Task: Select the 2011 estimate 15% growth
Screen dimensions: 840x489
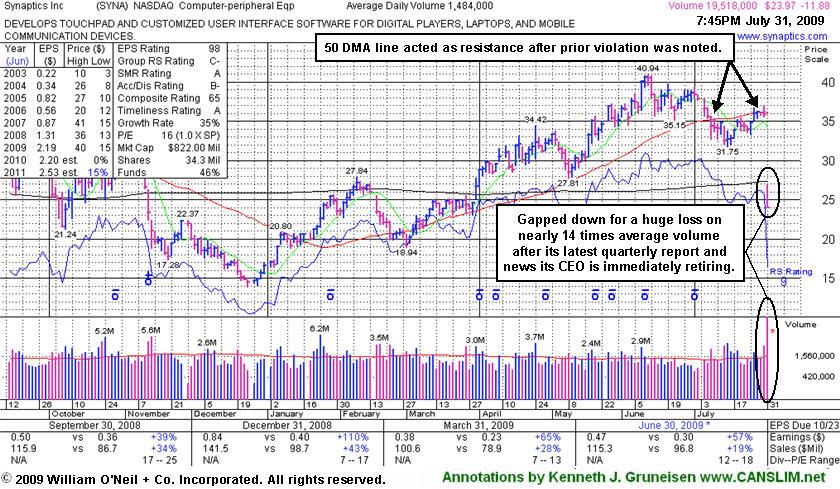Action: pos(98,172)
